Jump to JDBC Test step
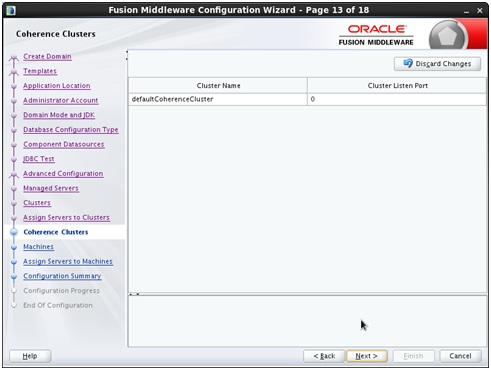 [x=39, y=159]
